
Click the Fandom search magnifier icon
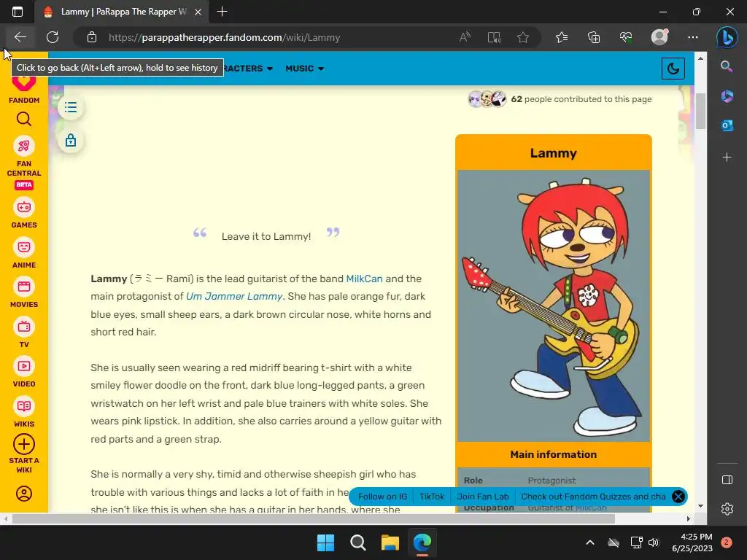(x=24, y=119)
